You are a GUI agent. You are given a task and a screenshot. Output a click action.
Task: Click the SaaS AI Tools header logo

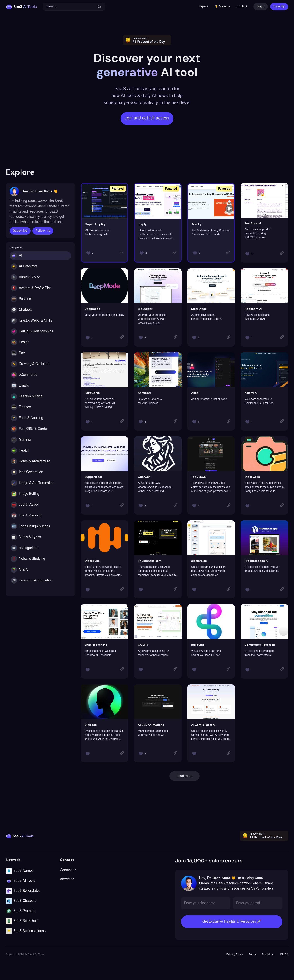click(21, 6)
